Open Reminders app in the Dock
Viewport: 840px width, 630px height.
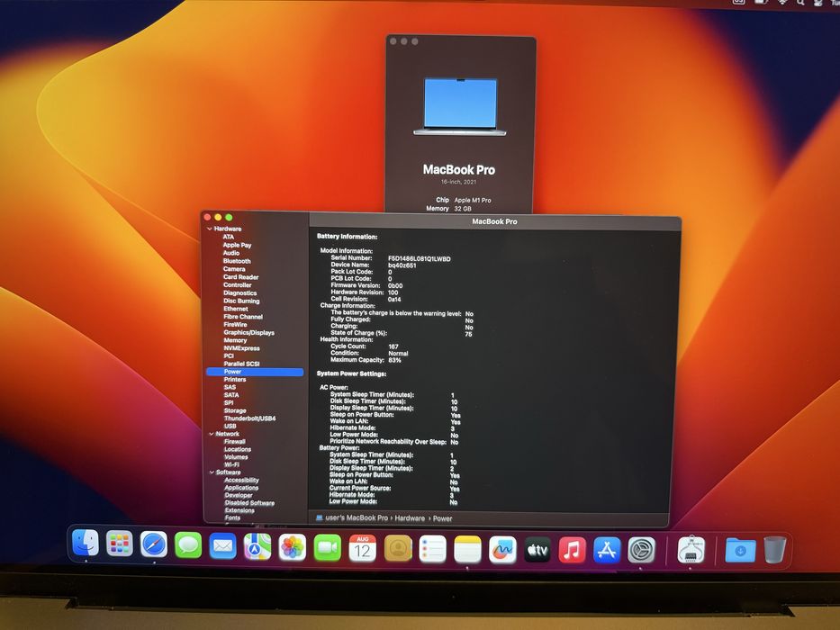(x=432, y=550)
